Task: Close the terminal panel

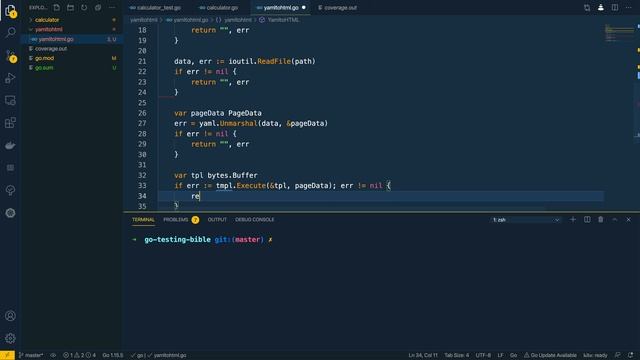Action: (x=629, y=220)
